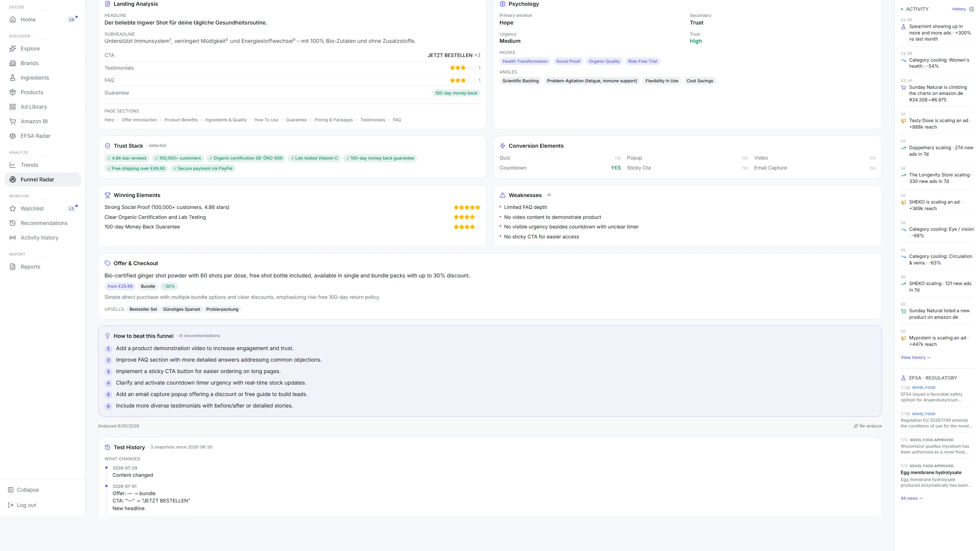Image resolution: width=980 pixels, height=551 pixels.
Task: Click the 'Pricing & Packages' page section
Action: [x=333, y=120]
